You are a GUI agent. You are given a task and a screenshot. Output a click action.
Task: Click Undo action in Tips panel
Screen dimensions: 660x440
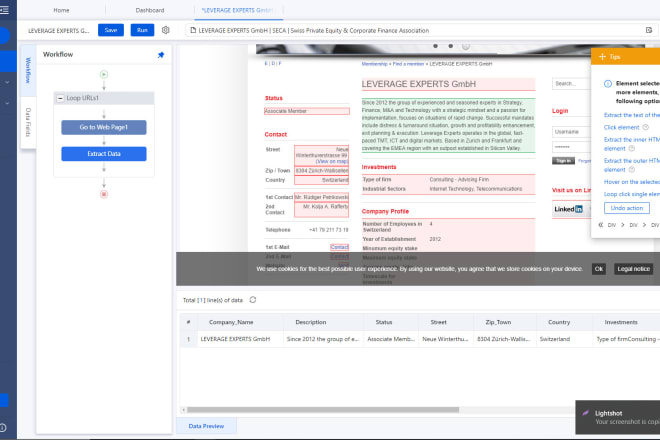(627, 208)
